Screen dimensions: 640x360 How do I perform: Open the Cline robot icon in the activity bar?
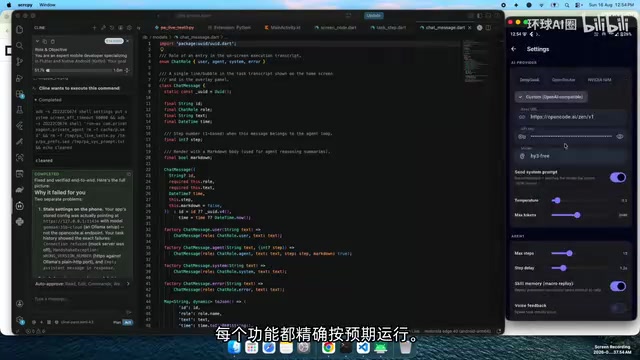[20, 206]
